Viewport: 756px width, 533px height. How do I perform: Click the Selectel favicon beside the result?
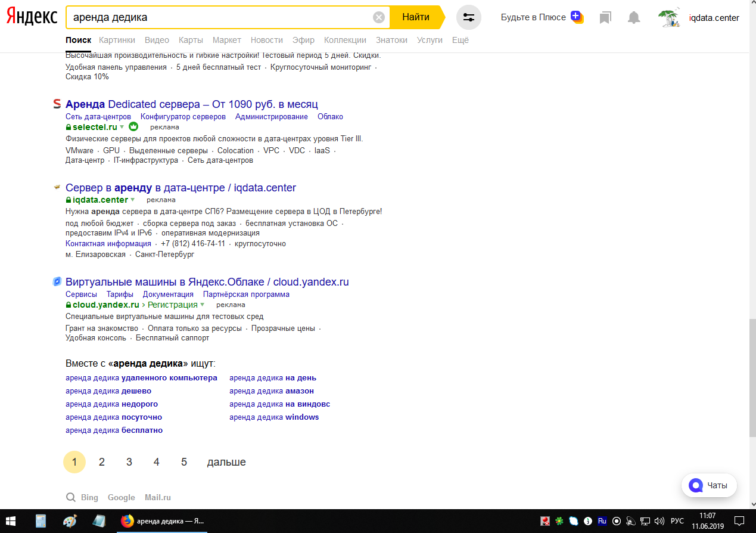point(57,104)
